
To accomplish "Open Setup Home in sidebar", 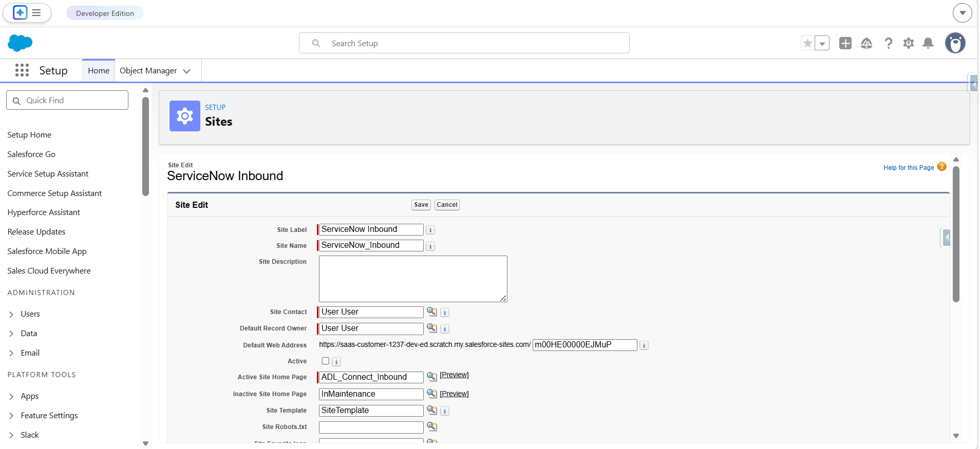I will [29, 135].
